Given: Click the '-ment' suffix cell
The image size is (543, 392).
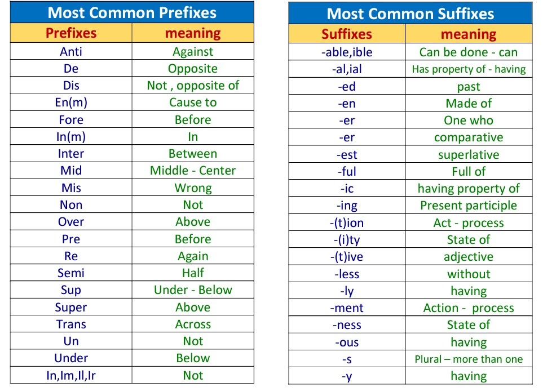Looking at the screenshot, I should click(x=347, y=308).
